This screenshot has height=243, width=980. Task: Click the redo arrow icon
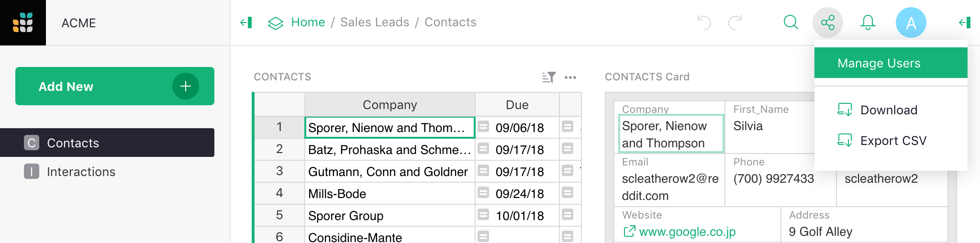[735, 22]
